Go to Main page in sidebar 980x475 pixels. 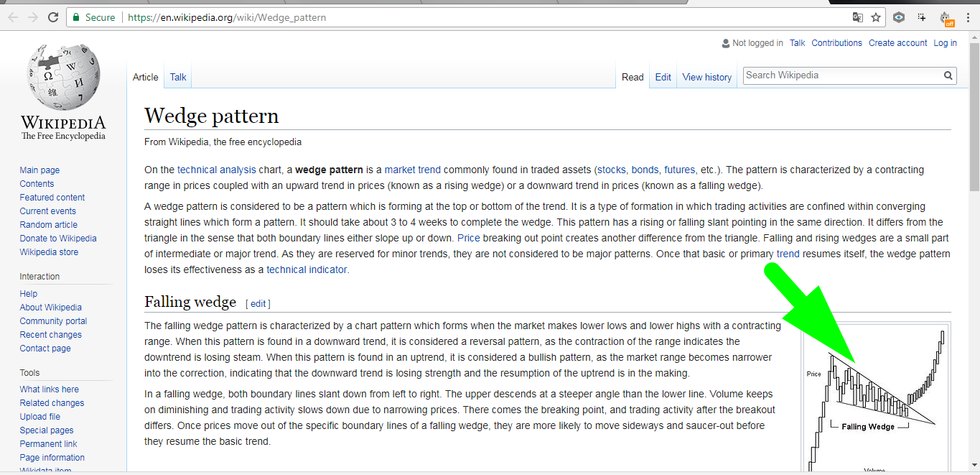(x=39, y=170)
